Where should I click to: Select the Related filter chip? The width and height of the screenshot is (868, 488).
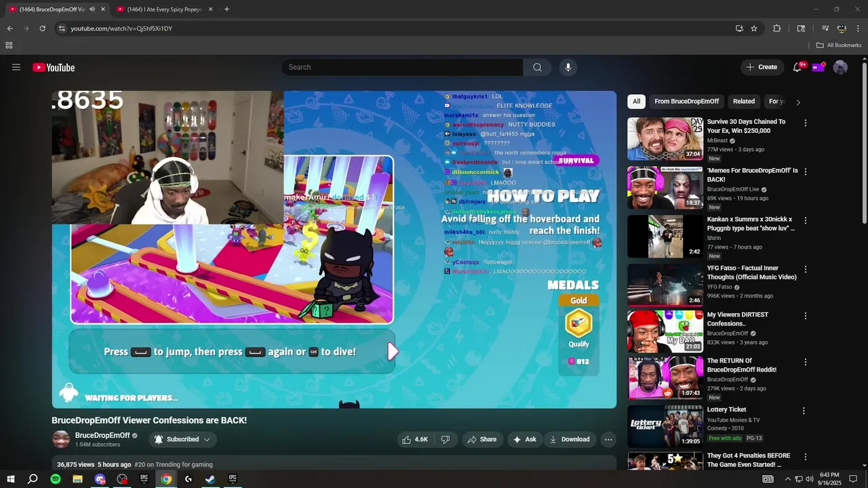click(744, 102)
